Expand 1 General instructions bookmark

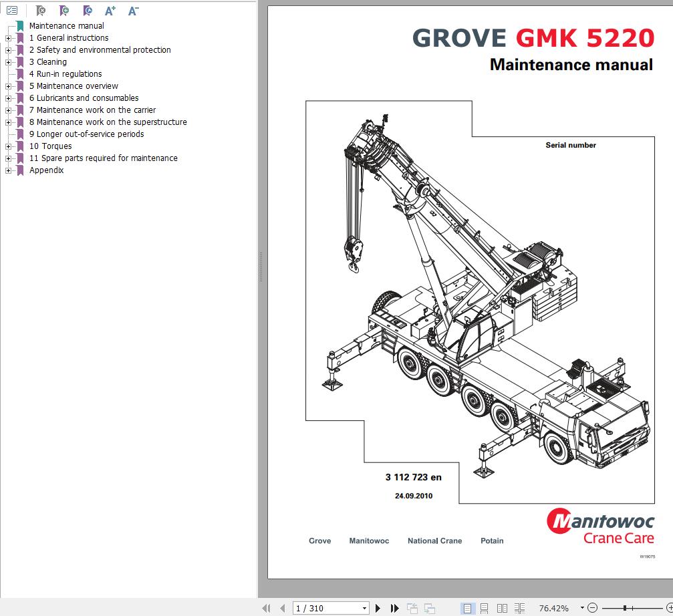(8, 38)
